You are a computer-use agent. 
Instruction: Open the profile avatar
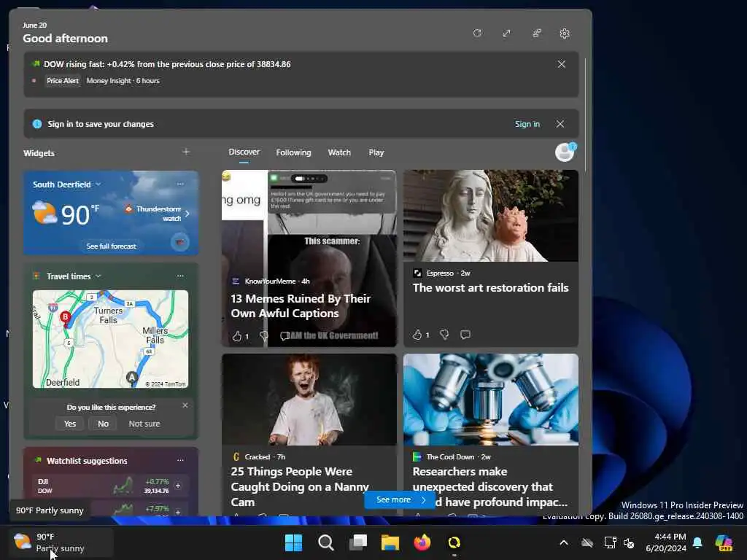[x=565, y=152]
